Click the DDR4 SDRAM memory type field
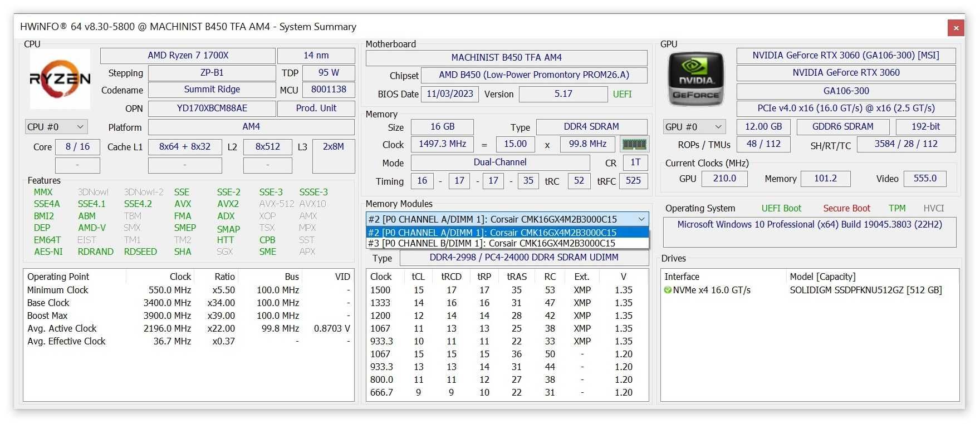This screenshot has width=980, height=424. click(x=591, y=127)
